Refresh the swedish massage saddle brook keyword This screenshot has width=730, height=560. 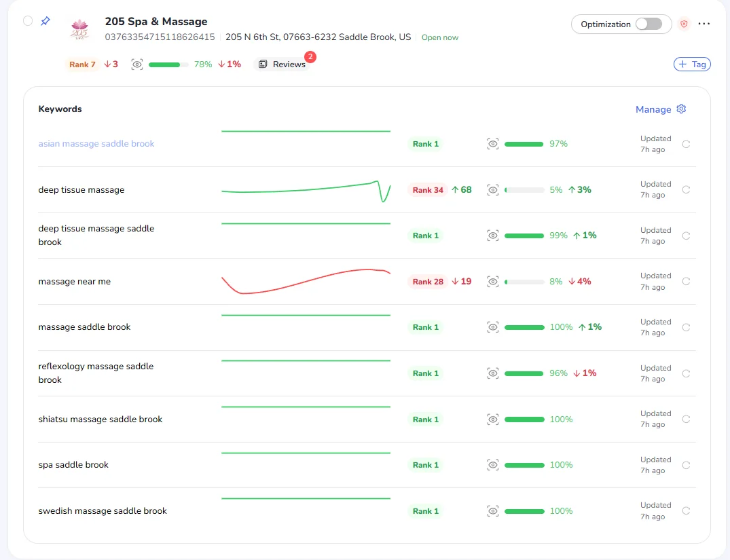[686, 510]
